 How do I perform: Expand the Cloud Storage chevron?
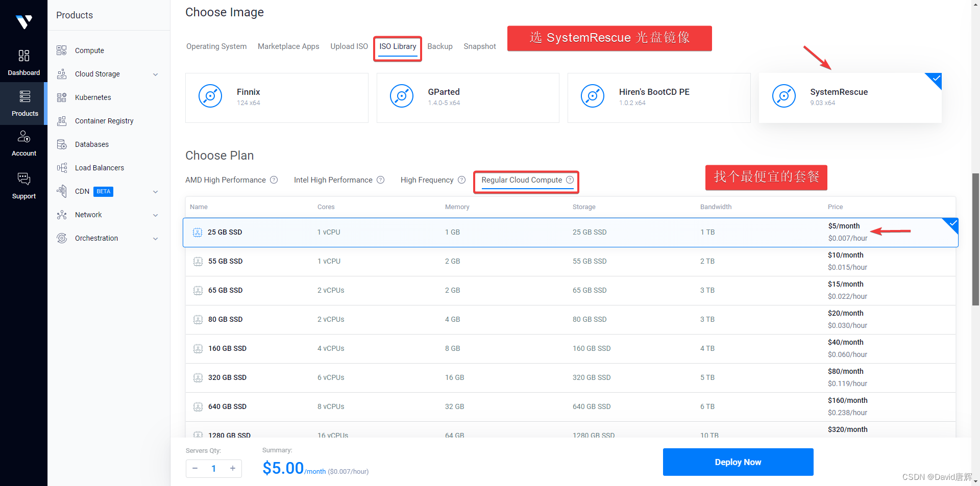pyautogui.click(x=156, y=74)
